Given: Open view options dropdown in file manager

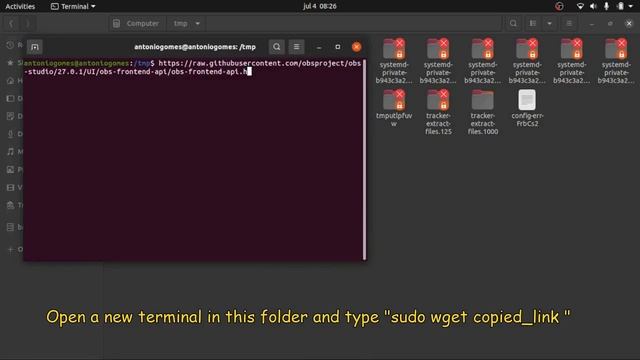Looking at the screenshot, I should point(549,24).
